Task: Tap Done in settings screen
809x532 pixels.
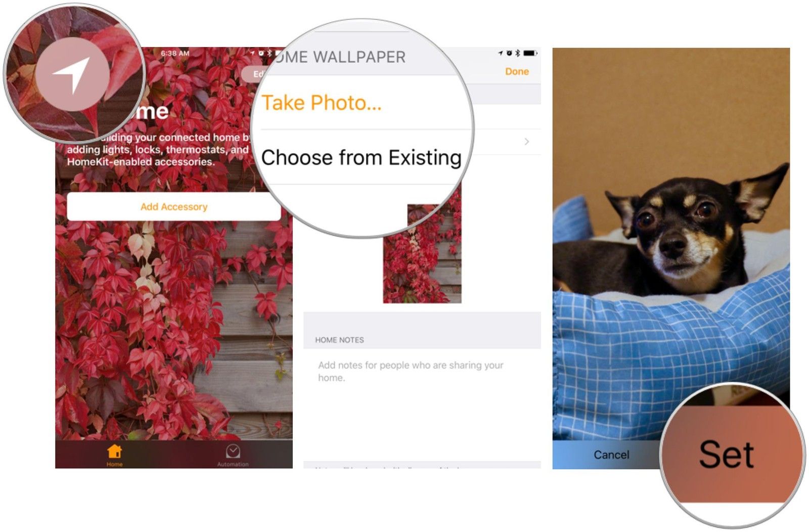Action: pyautogui.click(x=517, y=71)
